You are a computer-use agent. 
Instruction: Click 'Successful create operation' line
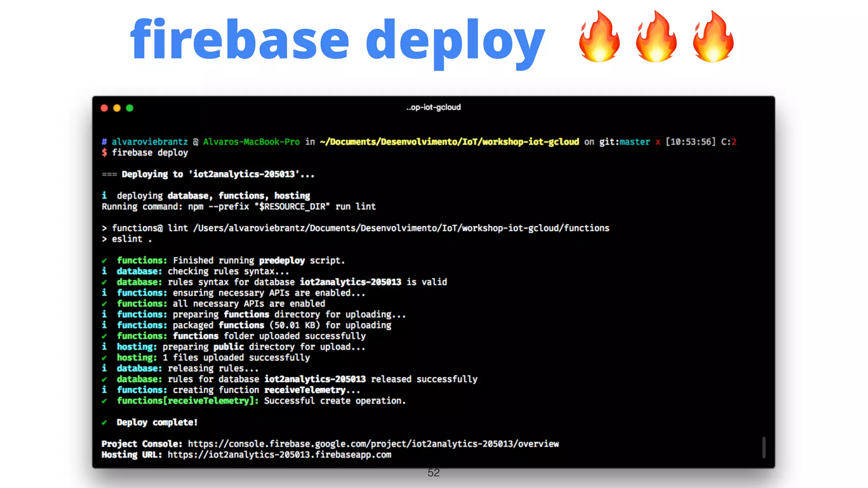pyautogui.click(x=254, y=401)
